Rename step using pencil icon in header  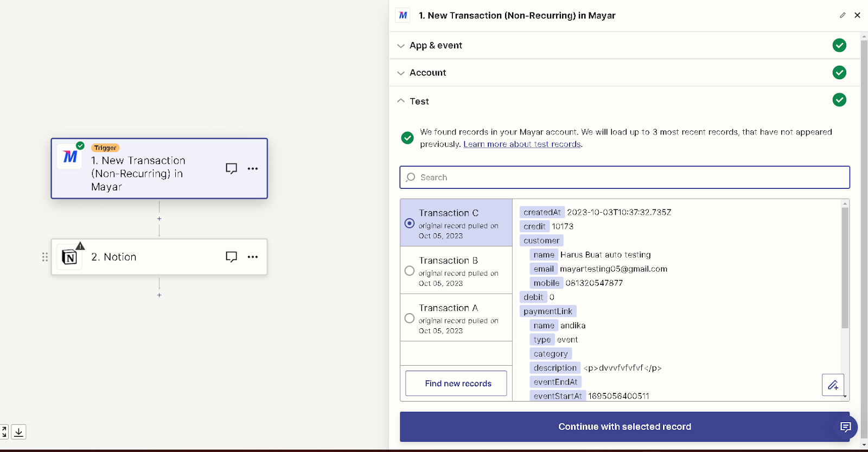(843, 15)
